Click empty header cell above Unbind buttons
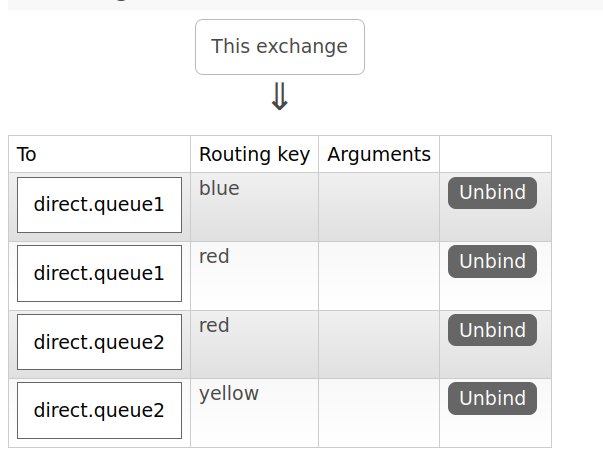603x451 pixels. [495, 154]
